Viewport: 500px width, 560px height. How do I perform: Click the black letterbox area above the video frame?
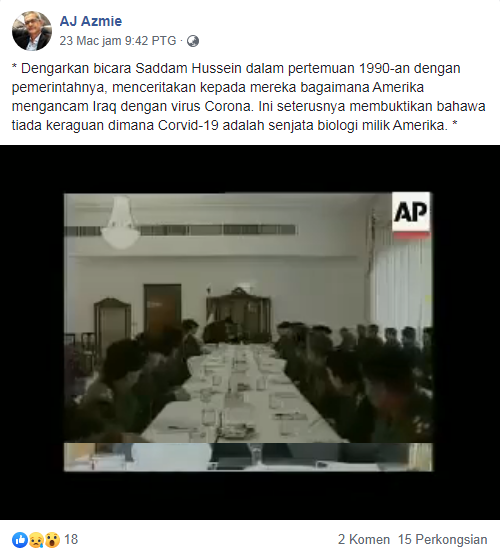250,169
